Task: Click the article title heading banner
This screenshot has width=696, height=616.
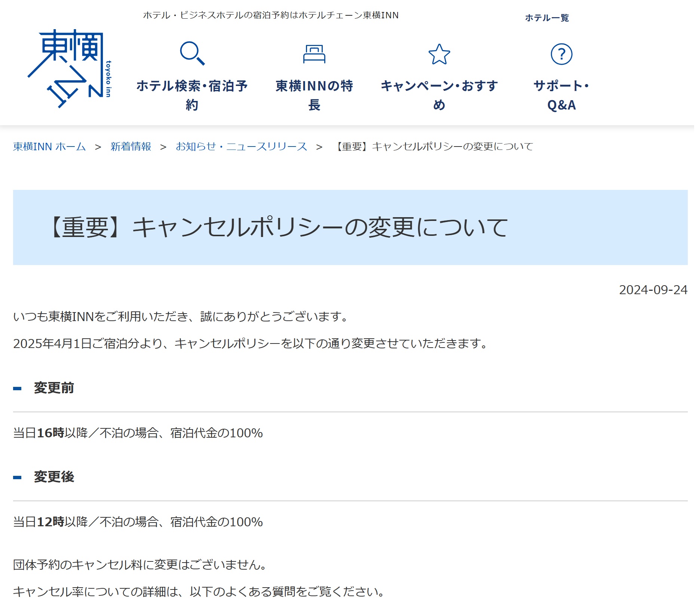Action: (x=350, y=227)
